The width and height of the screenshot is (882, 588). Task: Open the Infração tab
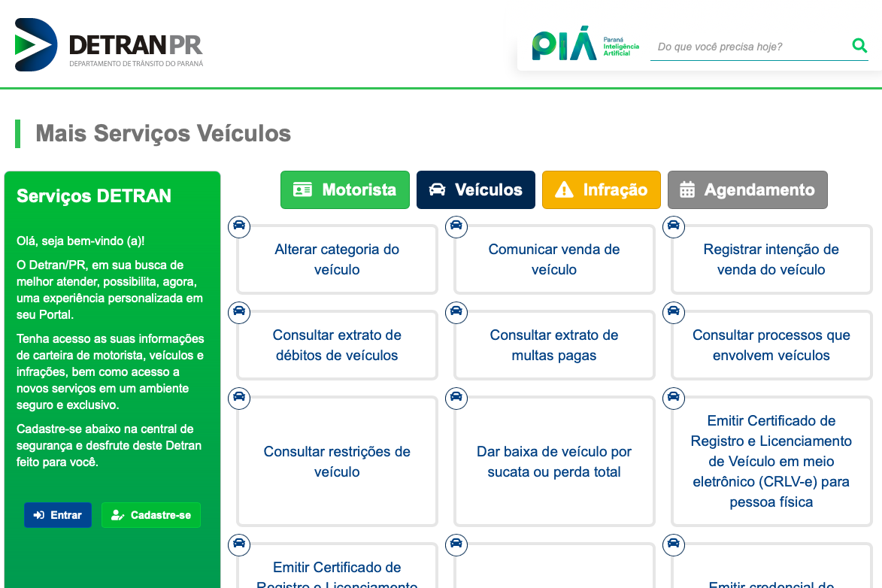pos(602,190)
